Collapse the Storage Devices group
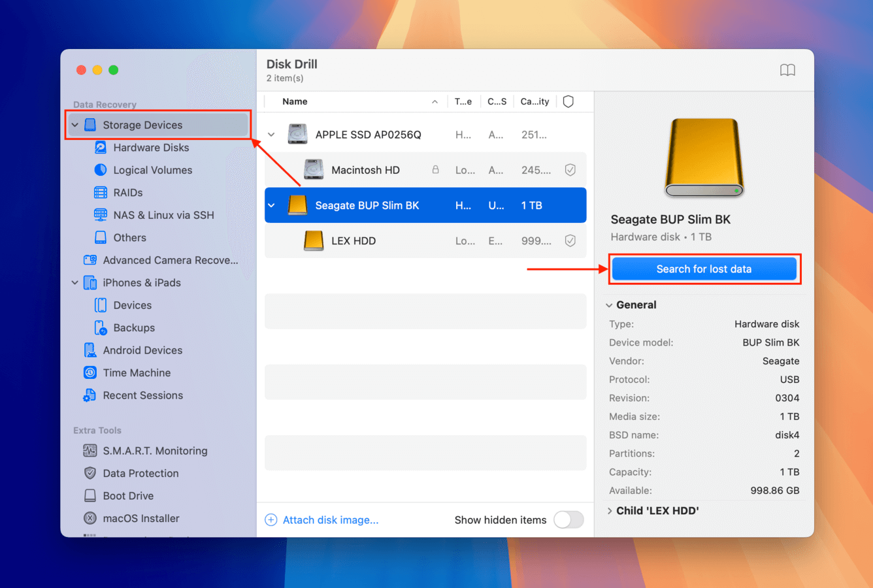 click(75, 125)
